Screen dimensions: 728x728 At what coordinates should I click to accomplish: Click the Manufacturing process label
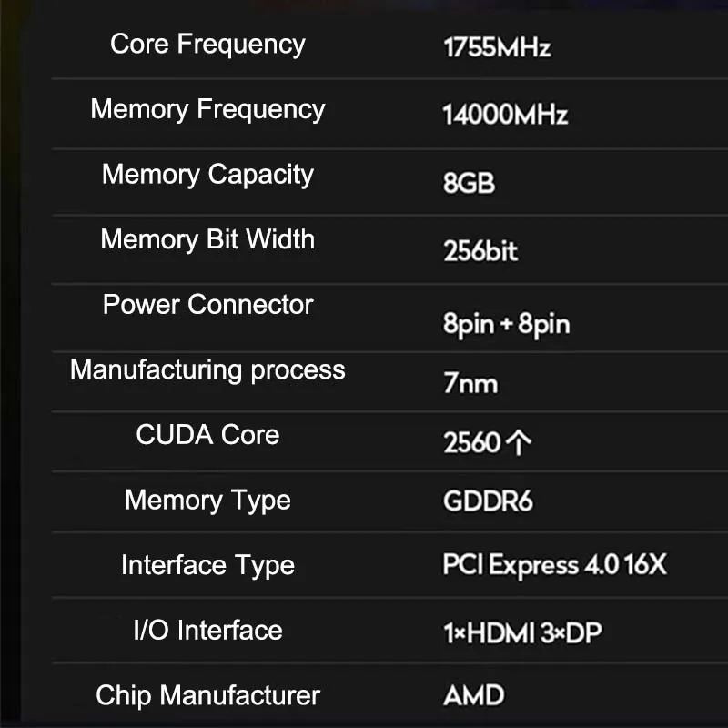207,370
